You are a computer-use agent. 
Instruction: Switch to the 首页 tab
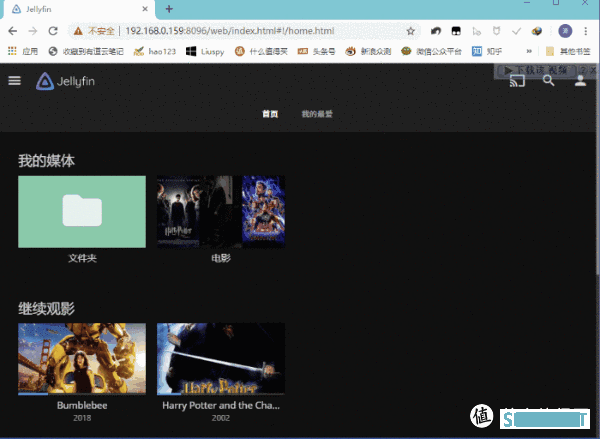[270, 114]
